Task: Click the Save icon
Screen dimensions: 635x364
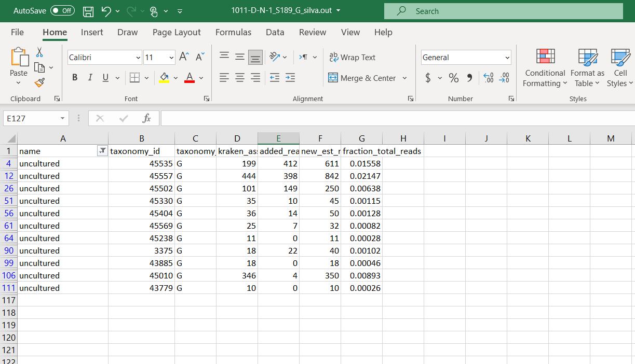Action: coord(88,10)
